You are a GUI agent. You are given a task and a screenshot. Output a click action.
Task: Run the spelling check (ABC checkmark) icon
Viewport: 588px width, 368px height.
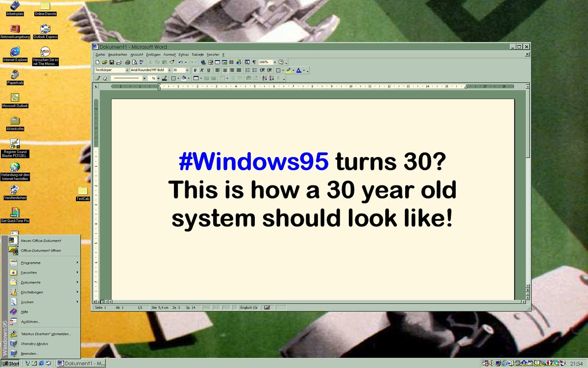coord(142,62)
